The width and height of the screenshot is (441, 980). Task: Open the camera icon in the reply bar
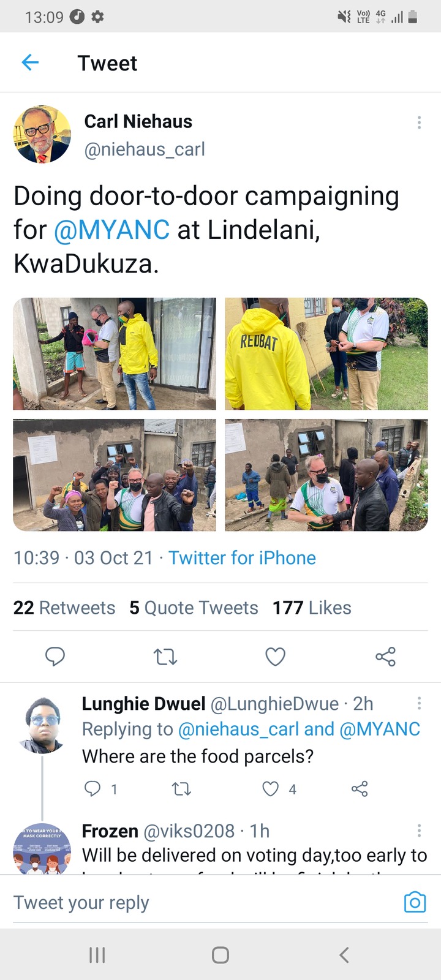[x=415, y=902]
